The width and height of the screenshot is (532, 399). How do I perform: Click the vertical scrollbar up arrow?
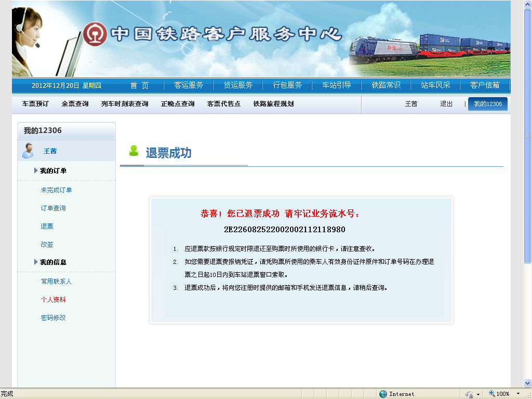[528, 5]
